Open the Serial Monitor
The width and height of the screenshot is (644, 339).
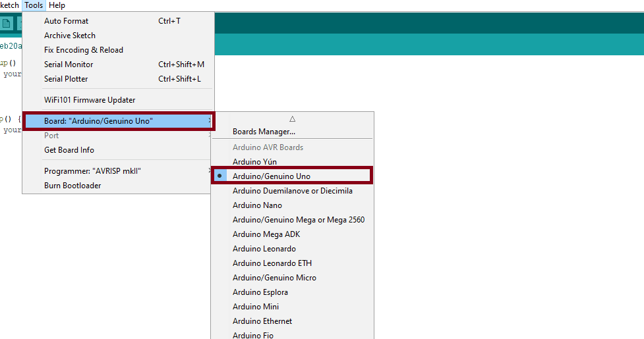[x=118, y=65]
